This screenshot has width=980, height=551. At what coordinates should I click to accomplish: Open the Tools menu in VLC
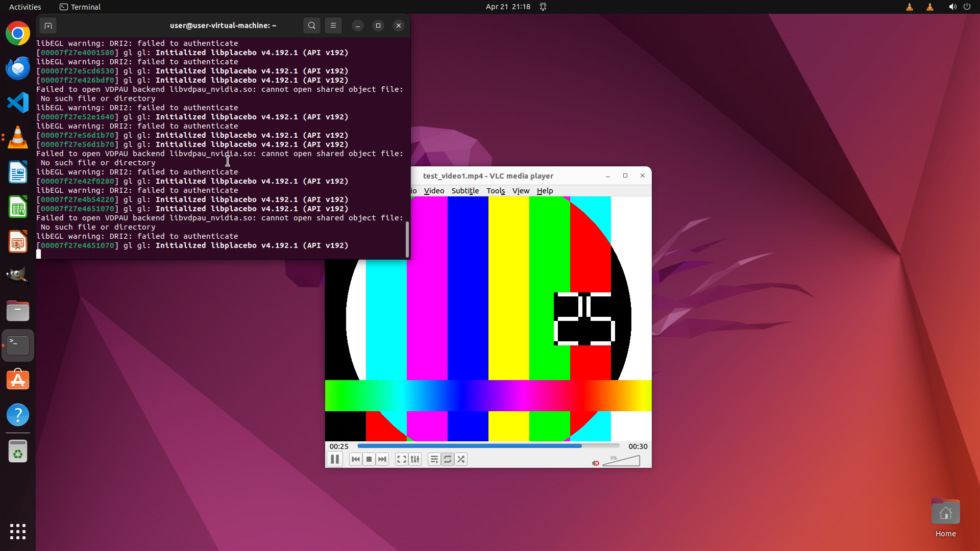pos(495,191)
